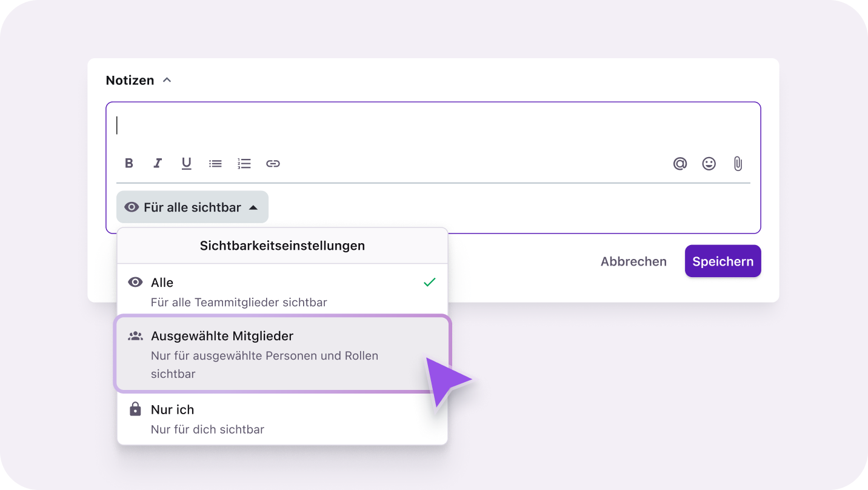Insert a hyperlink into the note
868x490 pixels.
click(x=273, y=163)
